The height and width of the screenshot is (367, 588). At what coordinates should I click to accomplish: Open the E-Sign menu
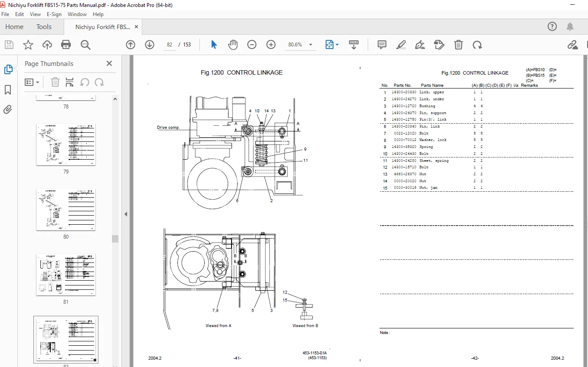pyautogui.click(x=54, y=14)
